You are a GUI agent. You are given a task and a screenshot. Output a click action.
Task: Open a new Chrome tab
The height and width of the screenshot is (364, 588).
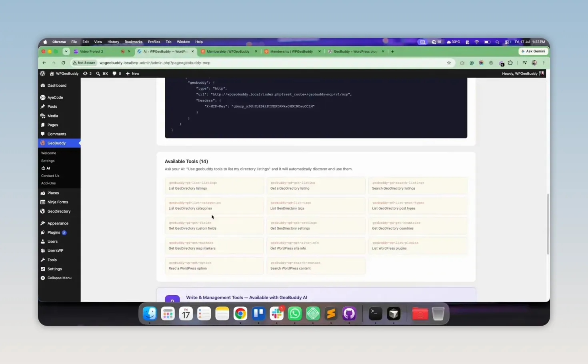point(392,51)
